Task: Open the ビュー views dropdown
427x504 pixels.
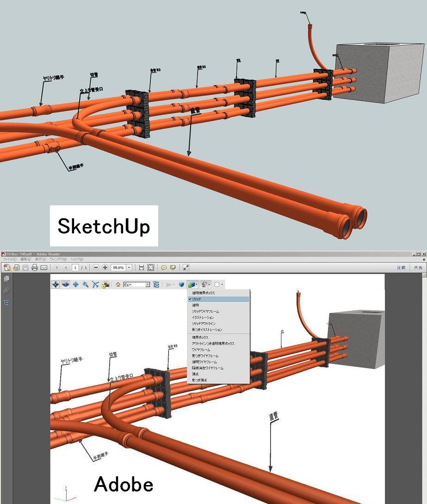Action: [136, 284]
